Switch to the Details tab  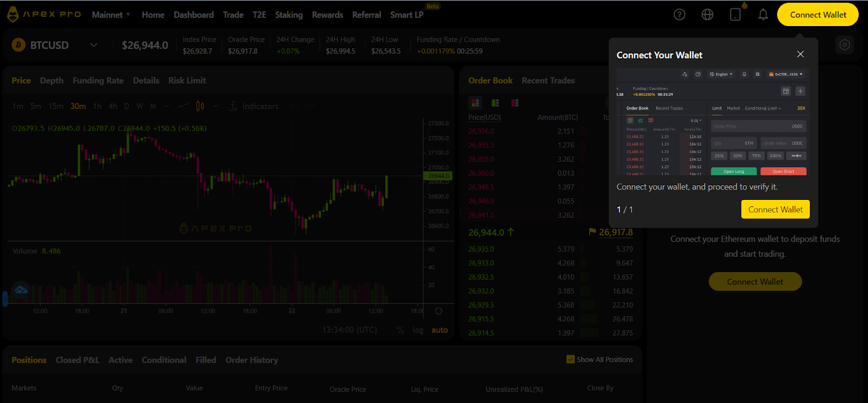click(146, 80)
